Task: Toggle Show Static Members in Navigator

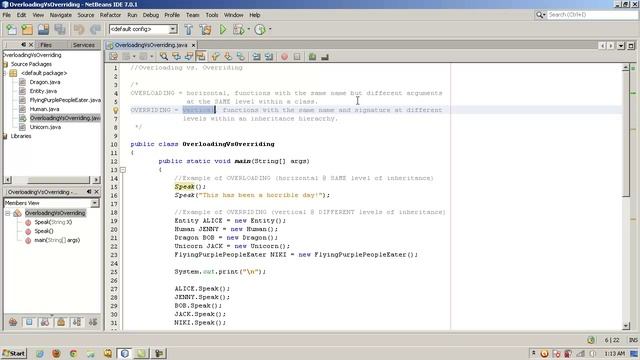Action: pyautogui.click(x=45, y=322)
